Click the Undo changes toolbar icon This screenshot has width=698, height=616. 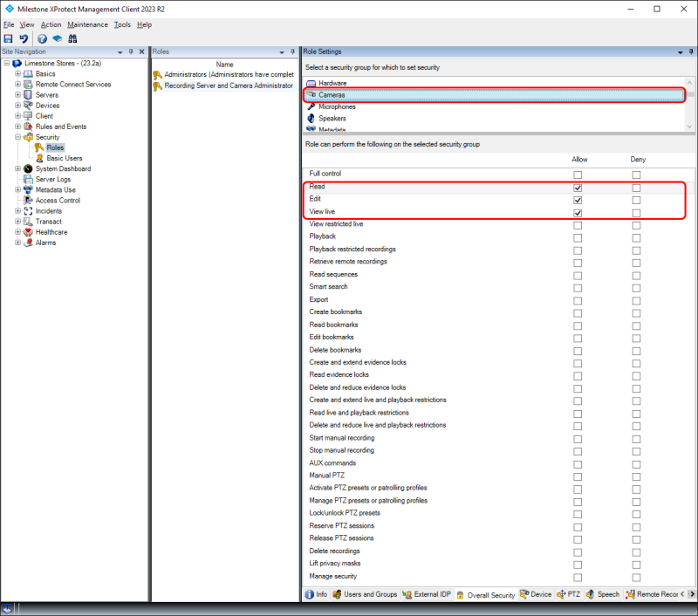tap(24, 38)
